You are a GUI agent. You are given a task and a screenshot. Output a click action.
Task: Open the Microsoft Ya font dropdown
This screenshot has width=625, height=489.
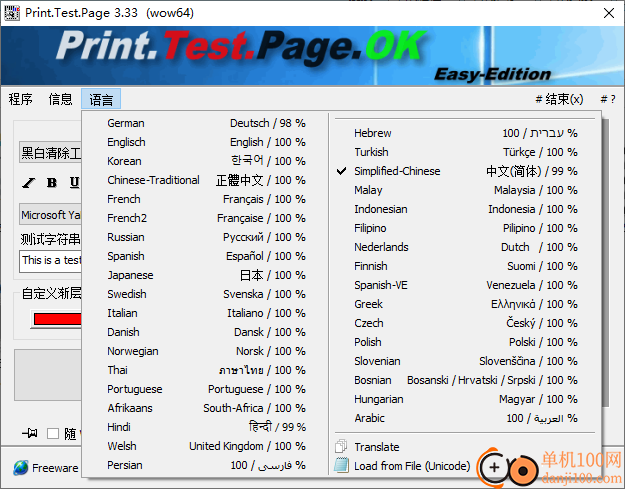(x=51, y=215)
